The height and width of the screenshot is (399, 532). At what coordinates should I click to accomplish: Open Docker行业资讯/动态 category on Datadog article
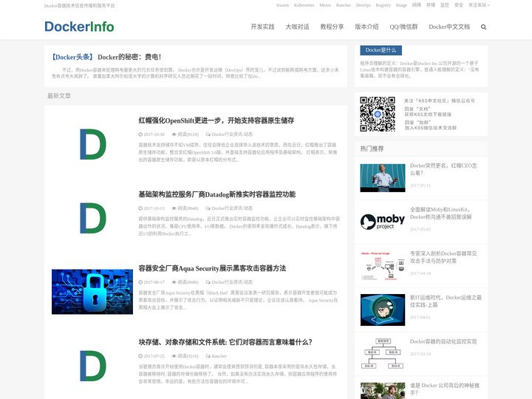point(232,208)
